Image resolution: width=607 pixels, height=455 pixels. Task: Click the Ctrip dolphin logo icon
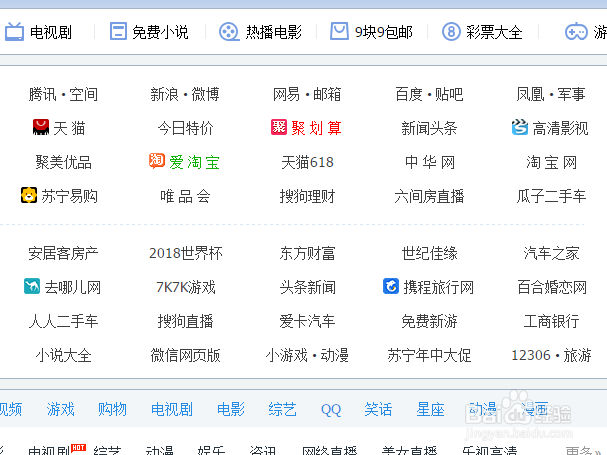point(391,286)
